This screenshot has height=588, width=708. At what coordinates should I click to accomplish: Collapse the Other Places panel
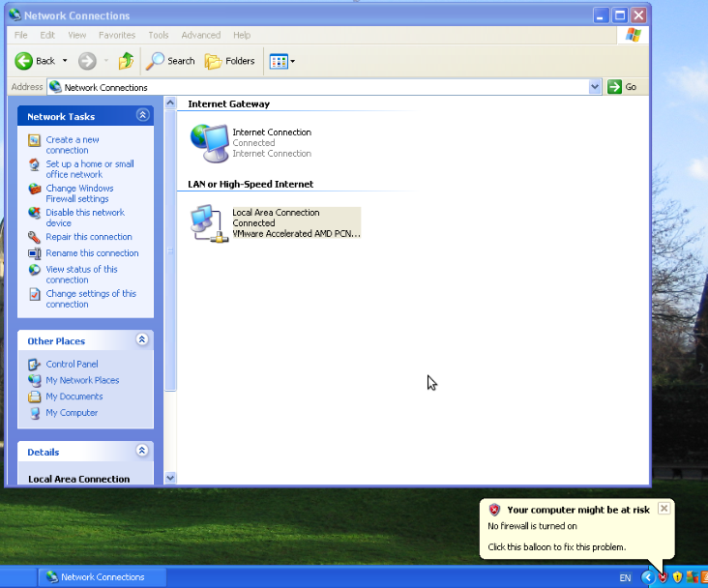coord(142,340)
